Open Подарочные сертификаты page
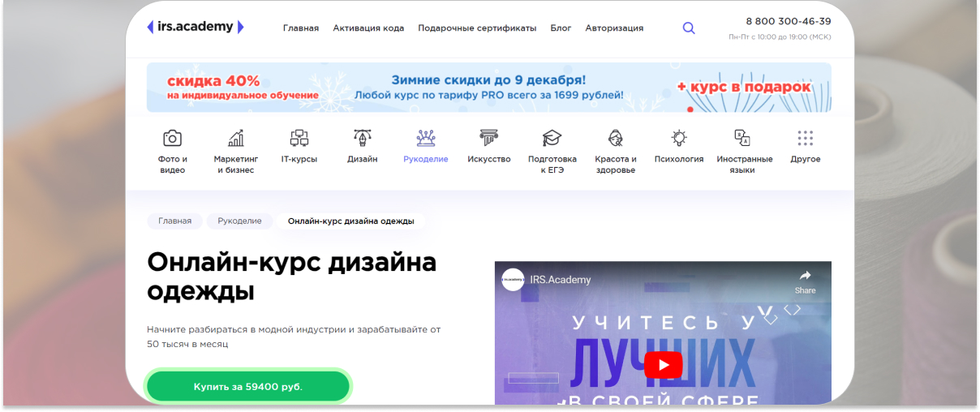 pyautogui.click(x=477, y=28)
